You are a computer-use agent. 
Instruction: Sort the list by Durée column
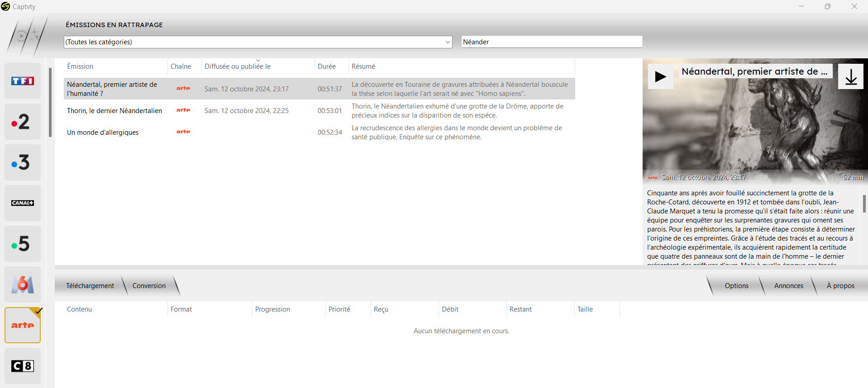[326, 66]
